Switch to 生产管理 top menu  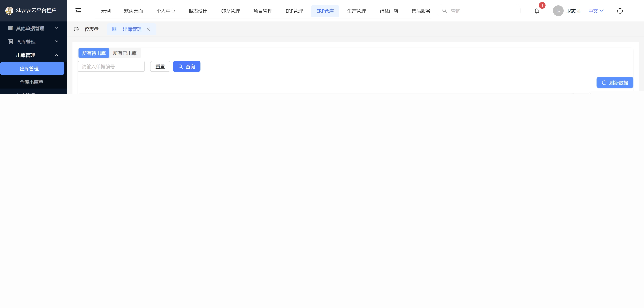click(x=356, y=11)
